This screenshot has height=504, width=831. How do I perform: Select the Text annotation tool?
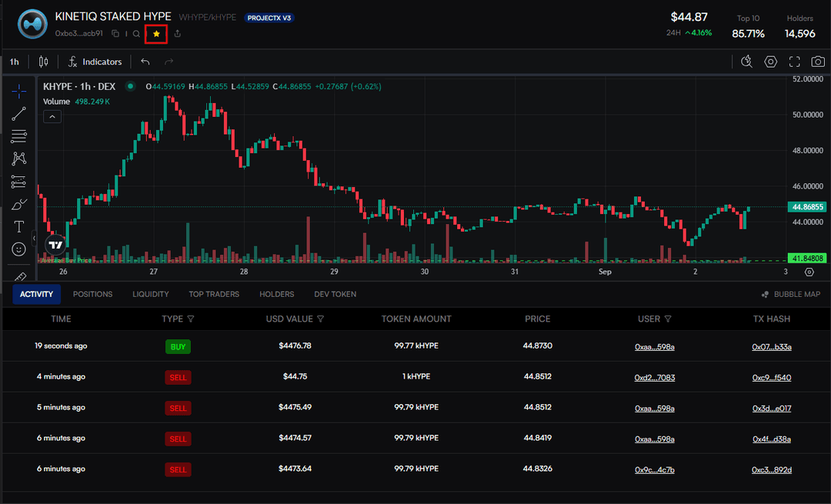18,226
